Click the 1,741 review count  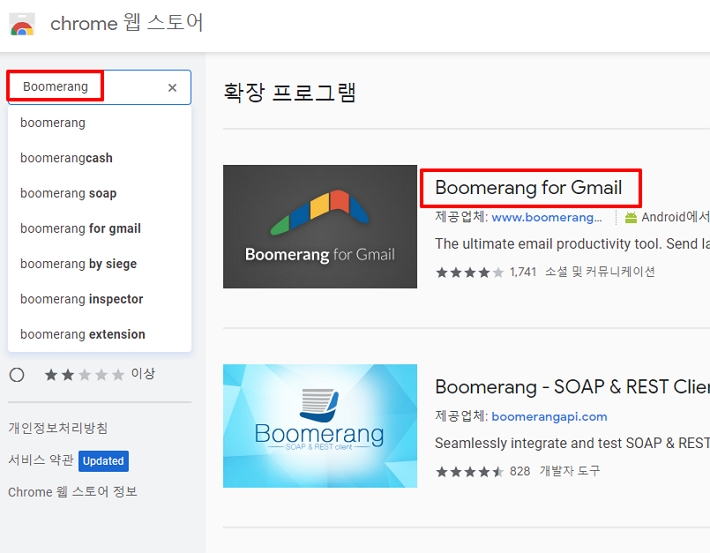click(x=523, y=272)
